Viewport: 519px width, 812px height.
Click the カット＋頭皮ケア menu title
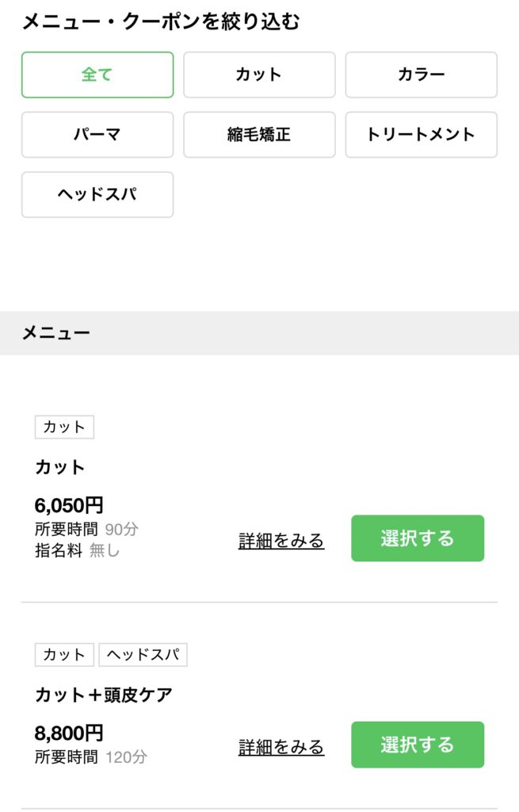[x=104, y=695]
